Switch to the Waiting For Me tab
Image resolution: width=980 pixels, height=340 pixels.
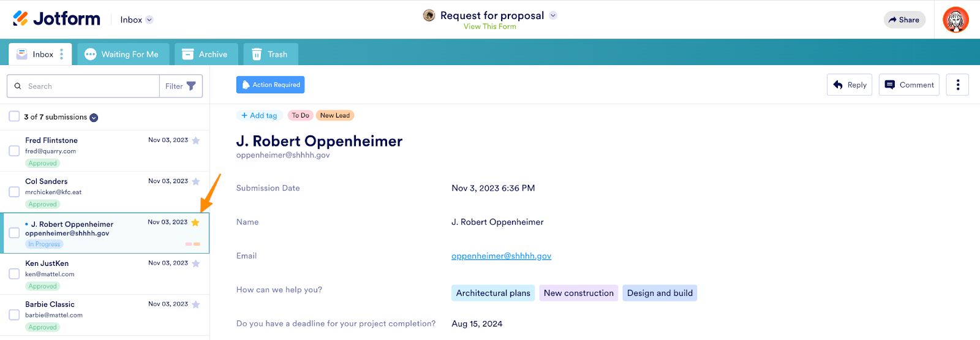coord(121,55)
